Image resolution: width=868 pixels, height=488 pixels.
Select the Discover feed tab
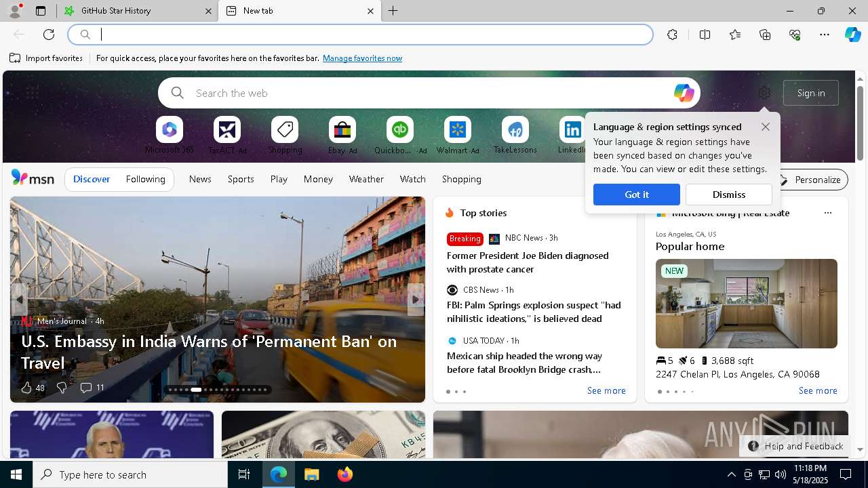click(92, 179)
